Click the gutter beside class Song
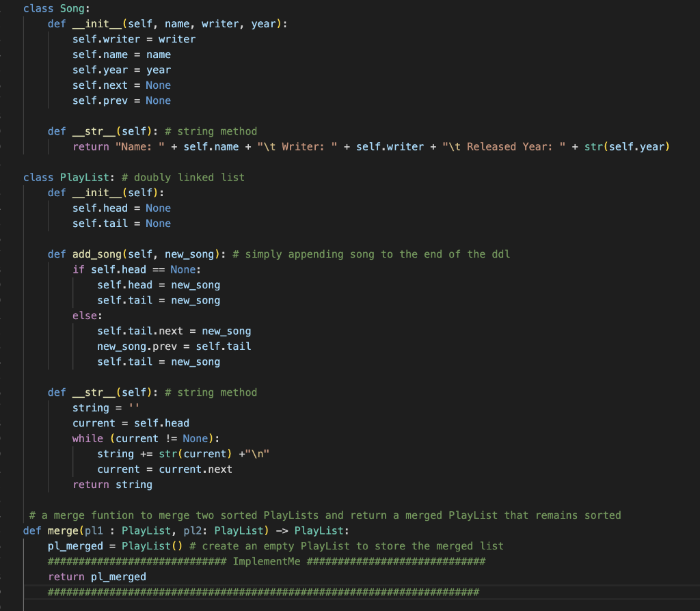Viewport: 700px width, 611px height. (7, 8)
